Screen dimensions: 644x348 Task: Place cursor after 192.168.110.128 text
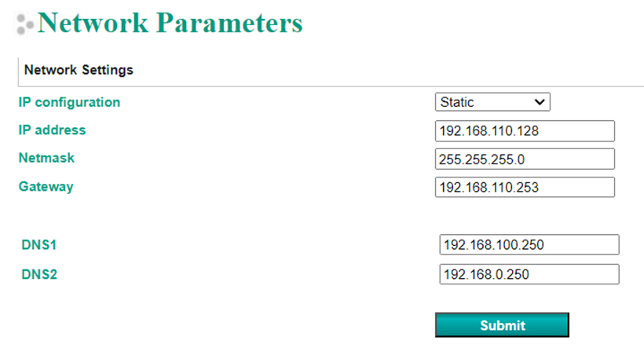(x=540, y=131)
